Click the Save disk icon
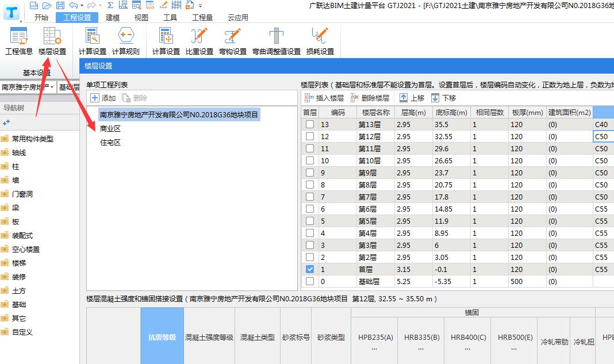Screen dimensions: 614x364 (60, 5)
